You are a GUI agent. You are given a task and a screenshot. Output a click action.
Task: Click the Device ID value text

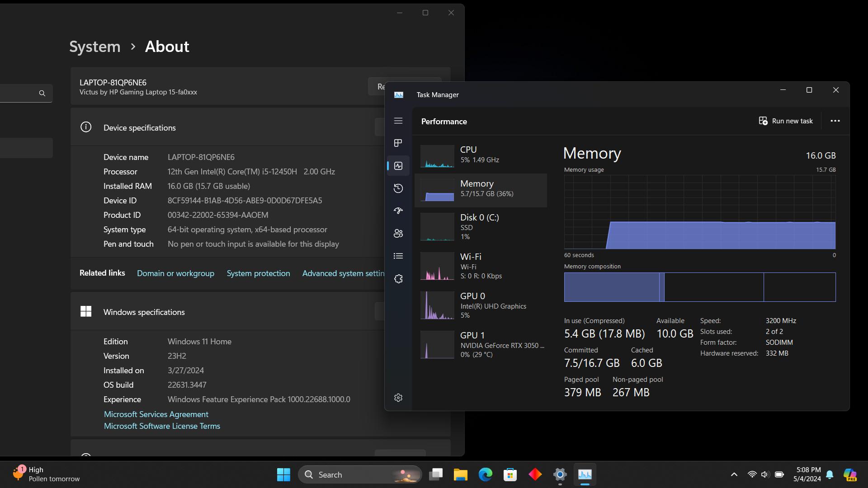pos(245,201)
